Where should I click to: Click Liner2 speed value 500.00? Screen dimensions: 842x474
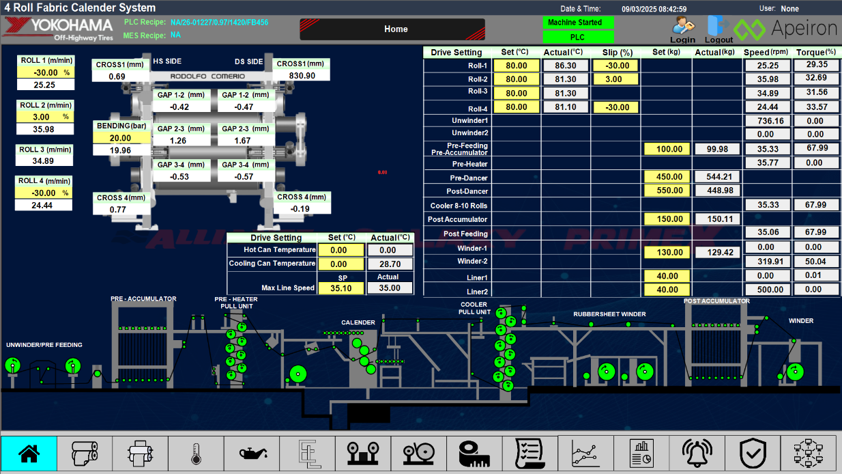click(x=767, y=289)
